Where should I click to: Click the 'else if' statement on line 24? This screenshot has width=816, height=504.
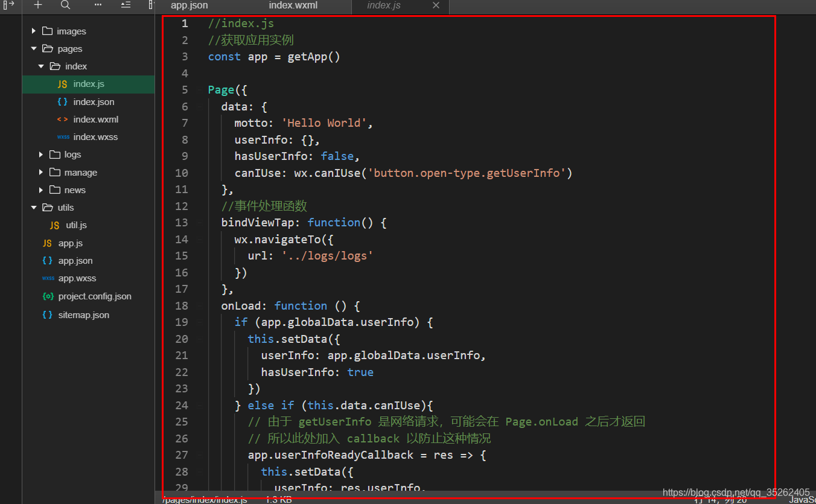[x=270, y=405]
